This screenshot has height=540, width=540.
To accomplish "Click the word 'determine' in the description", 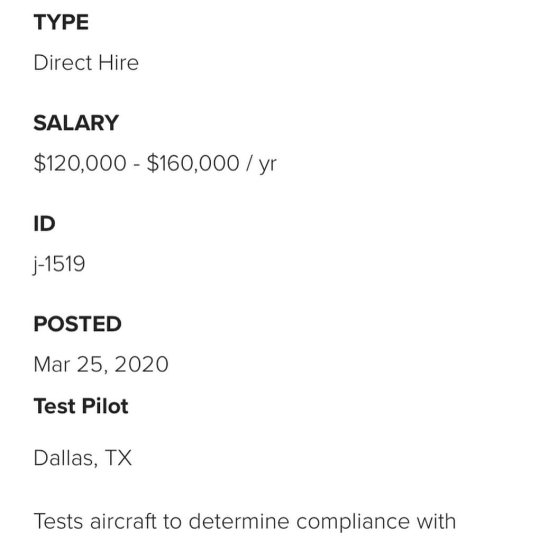I will (239, 521).
